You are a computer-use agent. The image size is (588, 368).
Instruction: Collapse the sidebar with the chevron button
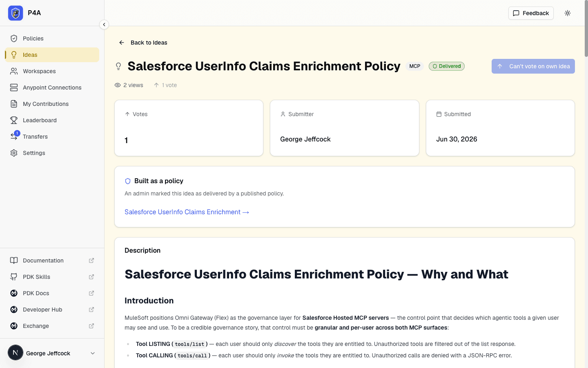coord(104,25)
